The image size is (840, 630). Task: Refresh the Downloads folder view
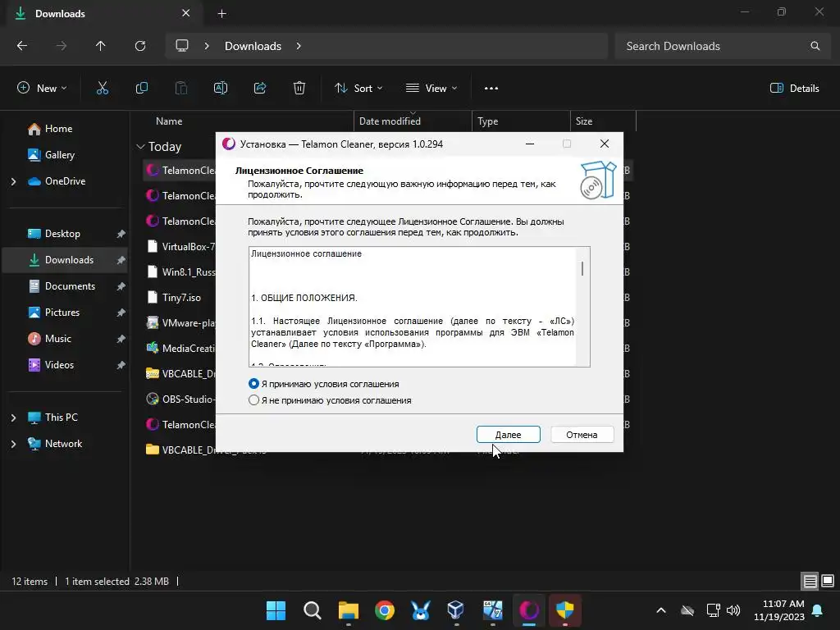[140, 46]
